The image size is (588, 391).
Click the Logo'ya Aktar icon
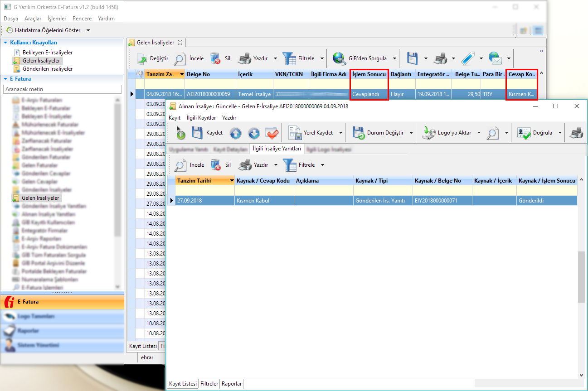click(x=429, y=133)
